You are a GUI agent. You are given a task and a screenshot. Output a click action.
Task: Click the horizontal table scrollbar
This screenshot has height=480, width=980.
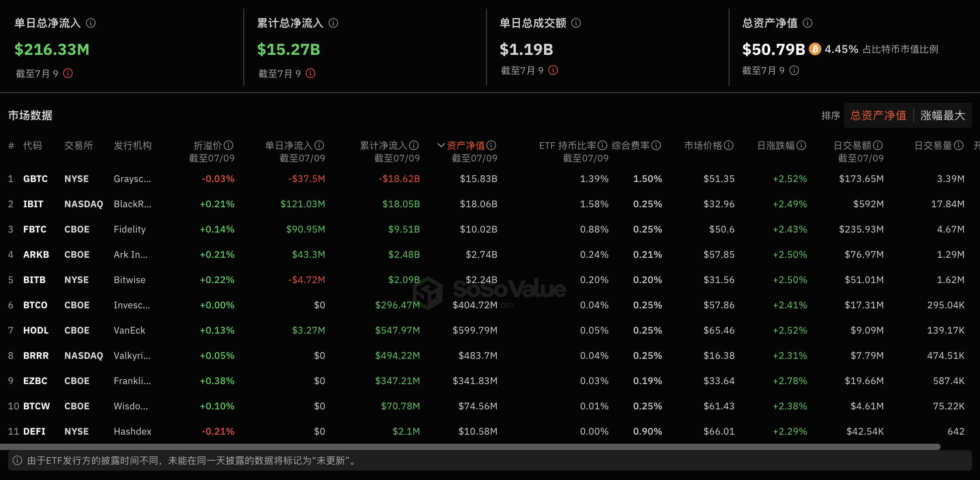click(470, 447)
